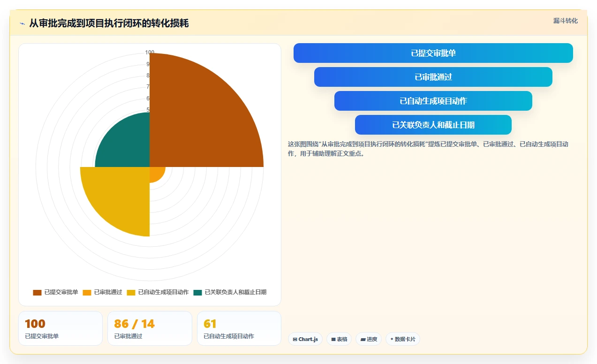Viewport: 597px width, 364px height.
Task: Toggle 已提交审批单 legend entry
Action: point(55,292)
